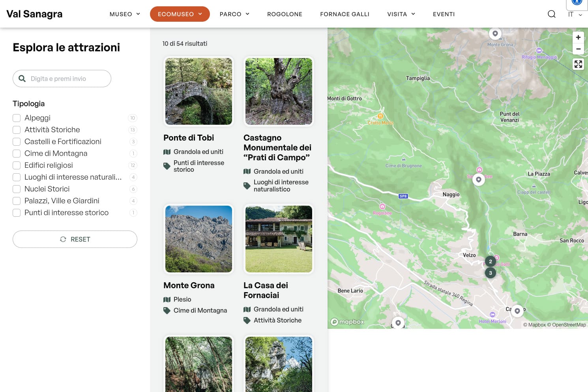The width and height of the screenshot is (588, 392).
Task: Open the IT language selector
Action: [x=575, y=15]
